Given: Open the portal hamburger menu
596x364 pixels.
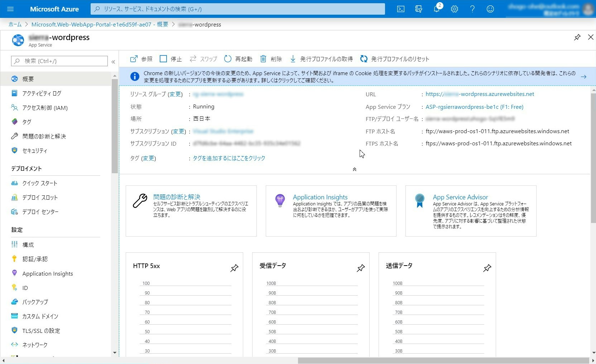Looking at the screenshot, I should [10, 9].
